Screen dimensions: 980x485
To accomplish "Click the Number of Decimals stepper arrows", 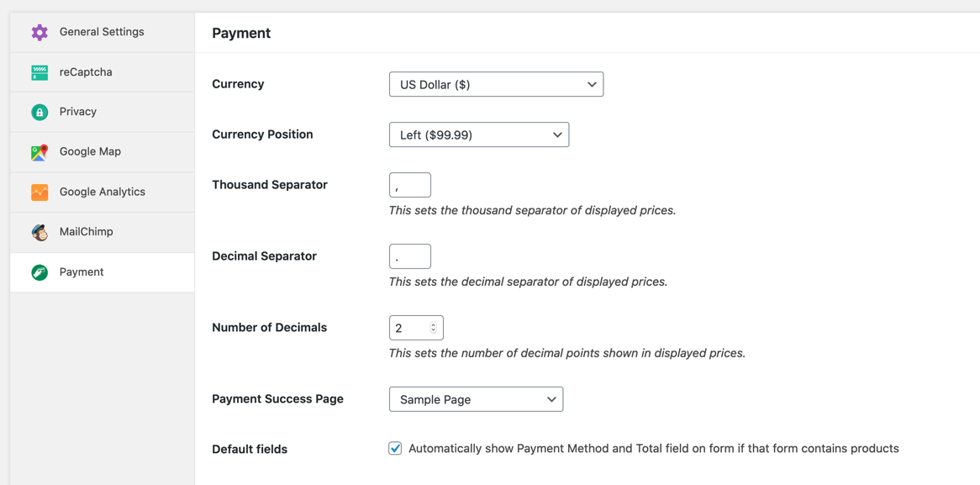I will (434, 328).
